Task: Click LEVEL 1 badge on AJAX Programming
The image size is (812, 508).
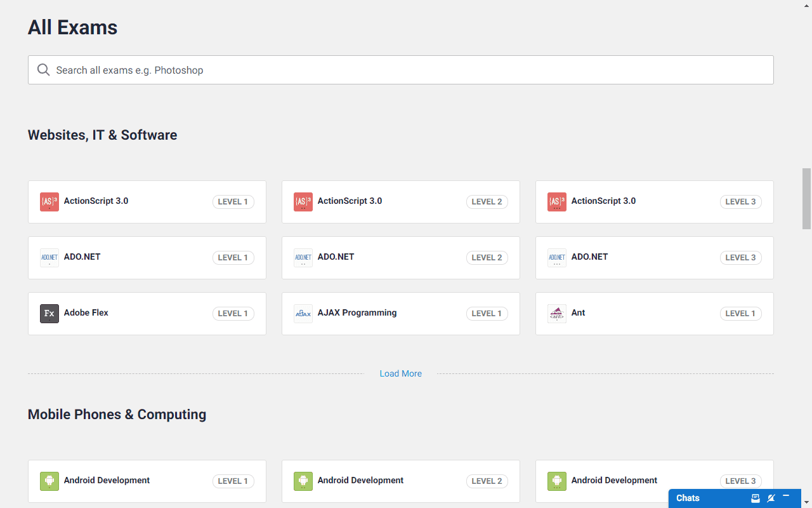Action: (487, 314)
